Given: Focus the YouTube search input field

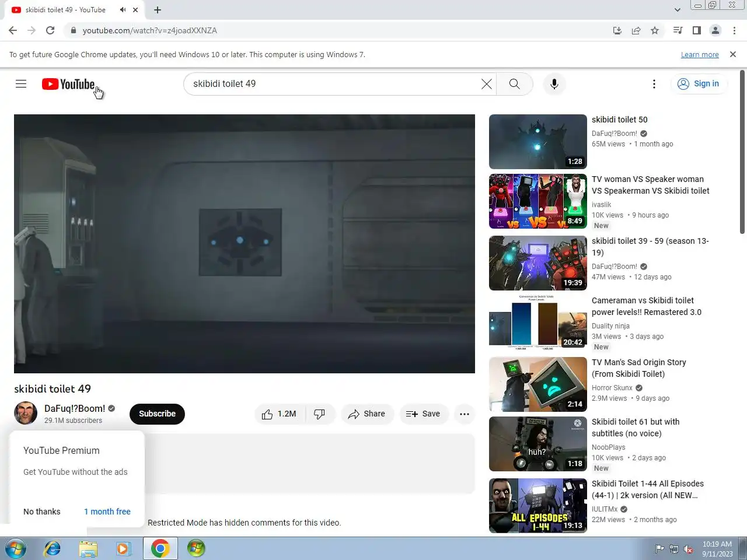Looking at the screenshot, I should (333, 84).
